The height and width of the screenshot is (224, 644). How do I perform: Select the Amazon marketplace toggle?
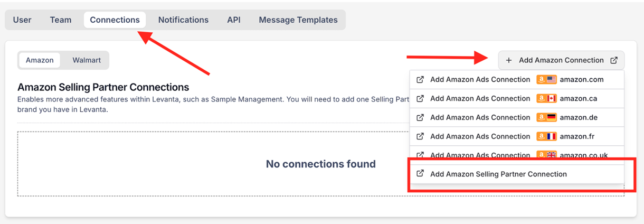[40, 60]
